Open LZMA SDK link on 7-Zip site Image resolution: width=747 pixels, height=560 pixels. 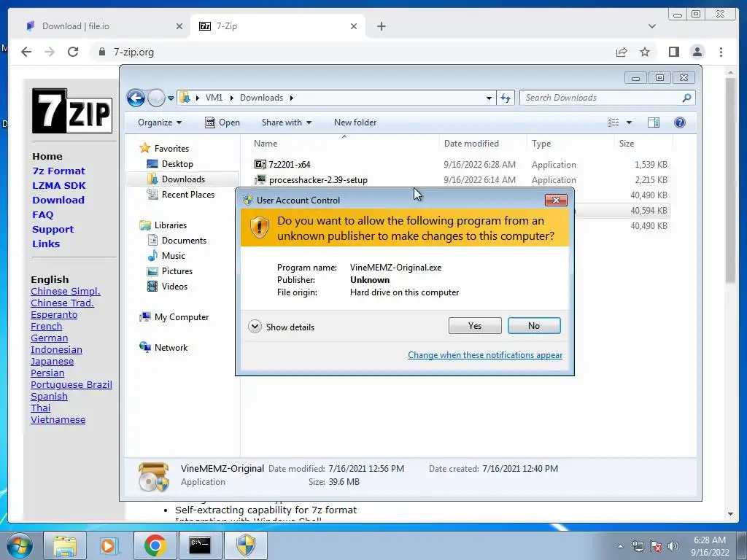59,186
